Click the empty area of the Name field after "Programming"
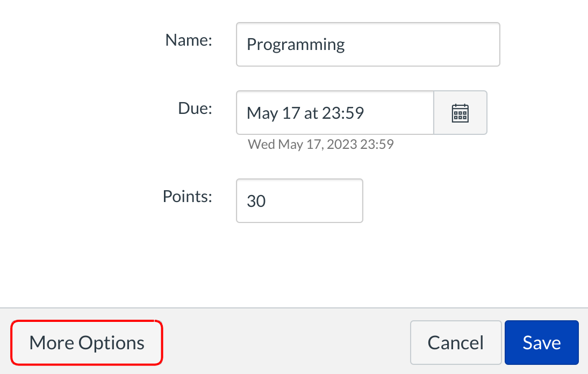Screen dimensions: 588x374 [x=430, y=44]
